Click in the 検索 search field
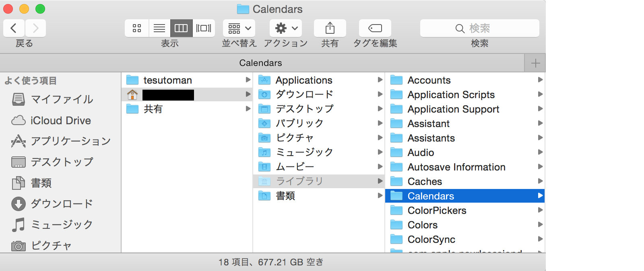The image size is (644, 271). 479,28
